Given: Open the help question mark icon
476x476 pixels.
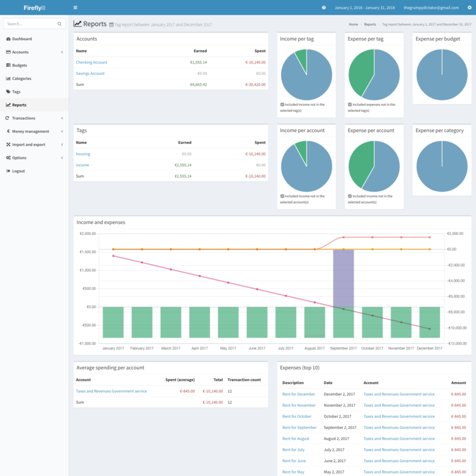Looking at the screenshot, I should (x=324, y=8).
